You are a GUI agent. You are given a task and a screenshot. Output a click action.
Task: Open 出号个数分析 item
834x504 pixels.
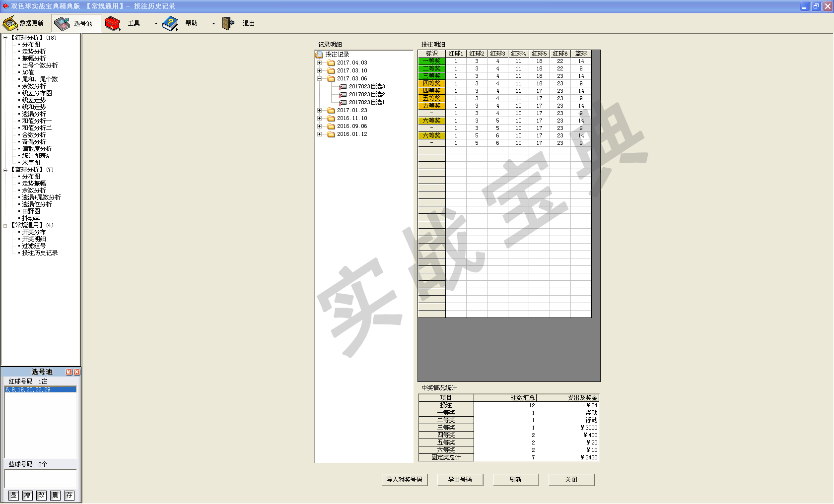click(40, 65)
